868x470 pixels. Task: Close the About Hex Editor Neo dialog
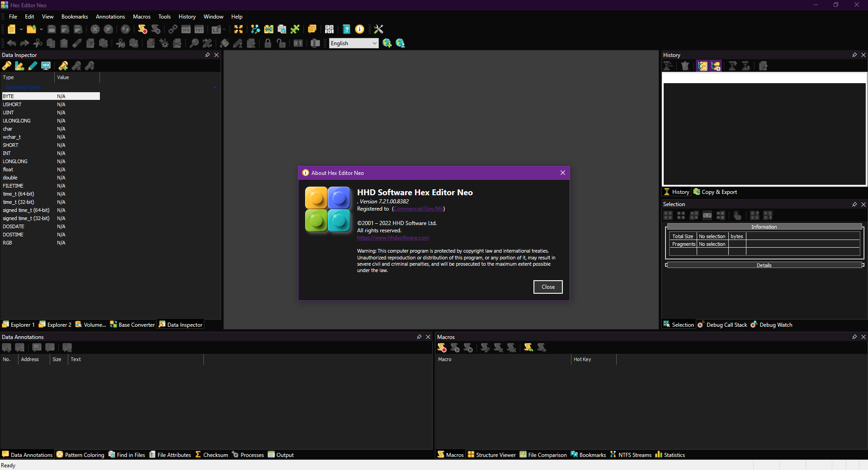(x=563, y=173)
